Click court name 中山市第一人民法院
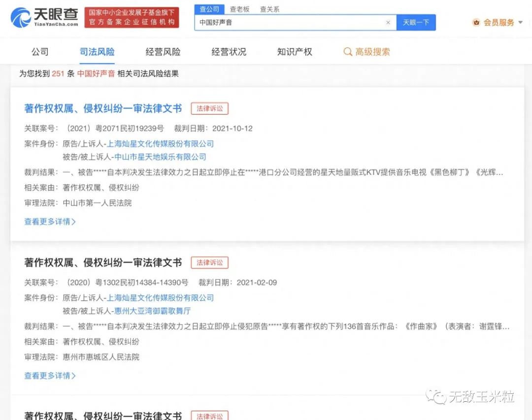The image size is (532, 420). coord(97,203)
